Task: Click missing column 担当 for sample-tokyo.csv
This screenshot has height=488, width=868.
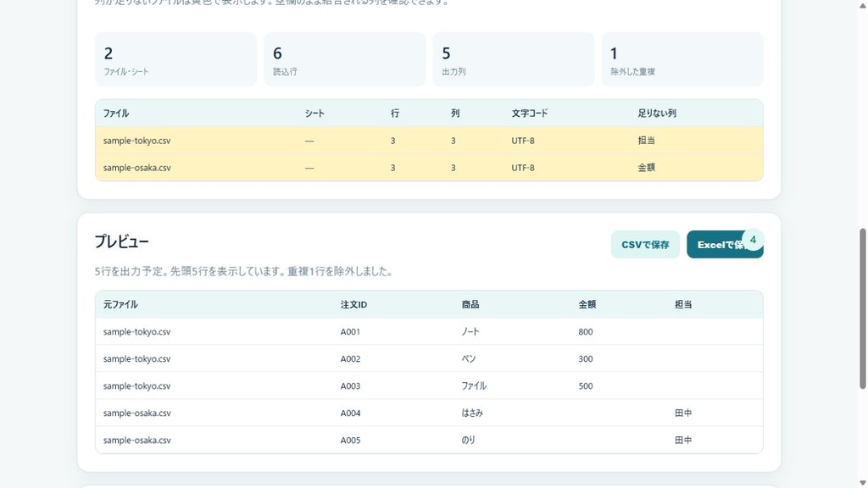Action: [x=646, y=141]
